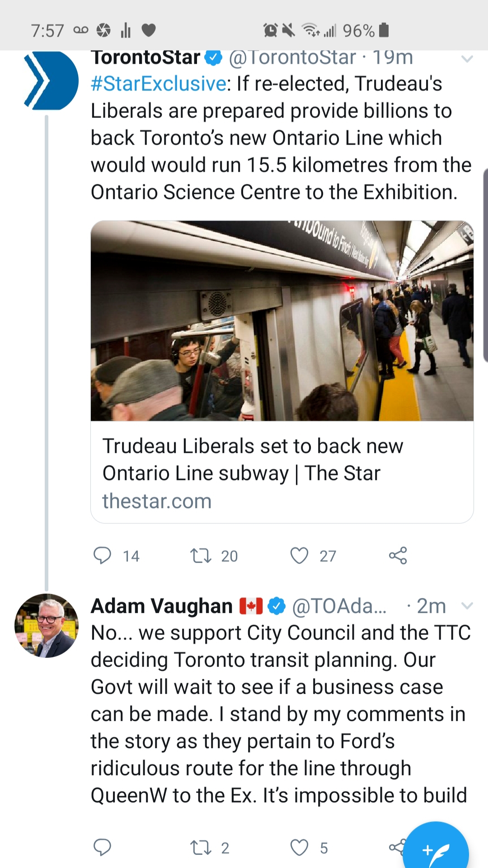Open Adam Vaughan's profile picture
The width and height of the screenshot is (488, 868).
[47, 625]
